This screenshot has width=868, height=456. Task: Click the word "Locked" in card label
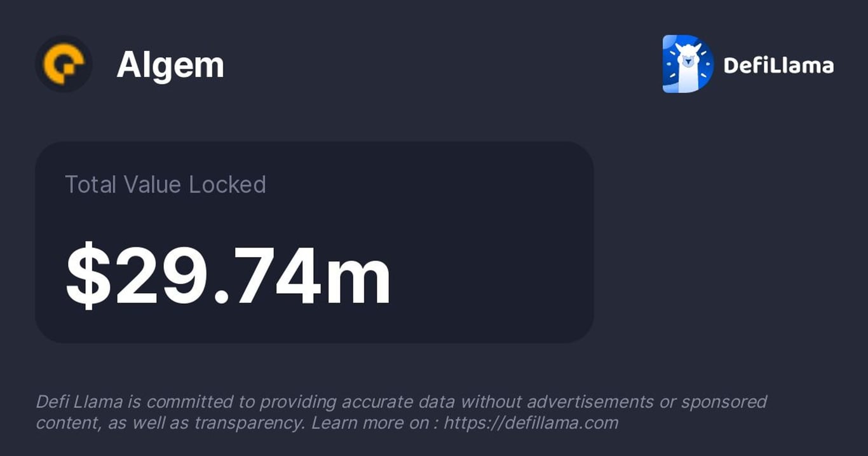coord(227,184)
